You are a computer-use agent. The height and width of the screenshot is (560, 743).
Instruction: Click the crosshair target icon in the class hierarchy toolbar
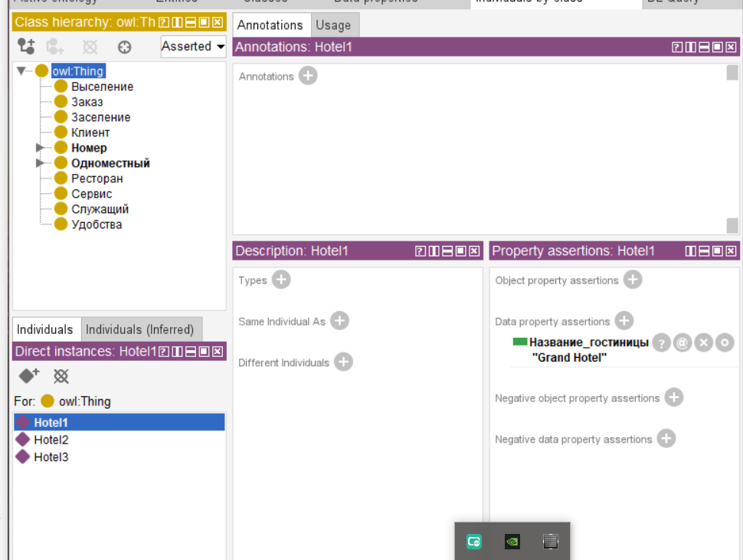coord(124,47)
